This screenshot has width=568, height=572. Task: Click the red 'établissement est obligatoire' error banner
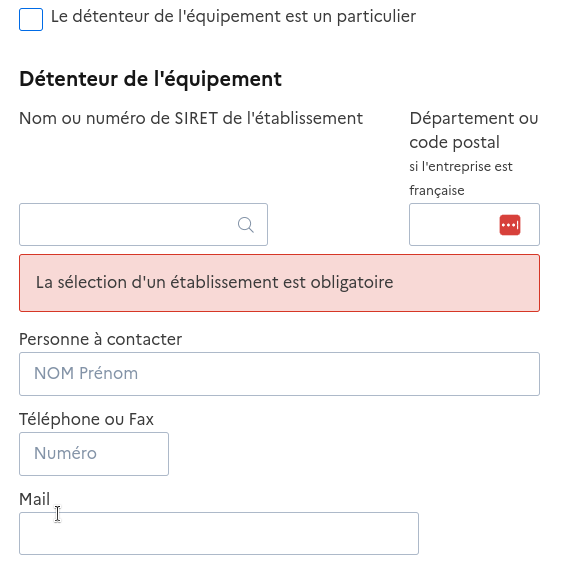279,283
